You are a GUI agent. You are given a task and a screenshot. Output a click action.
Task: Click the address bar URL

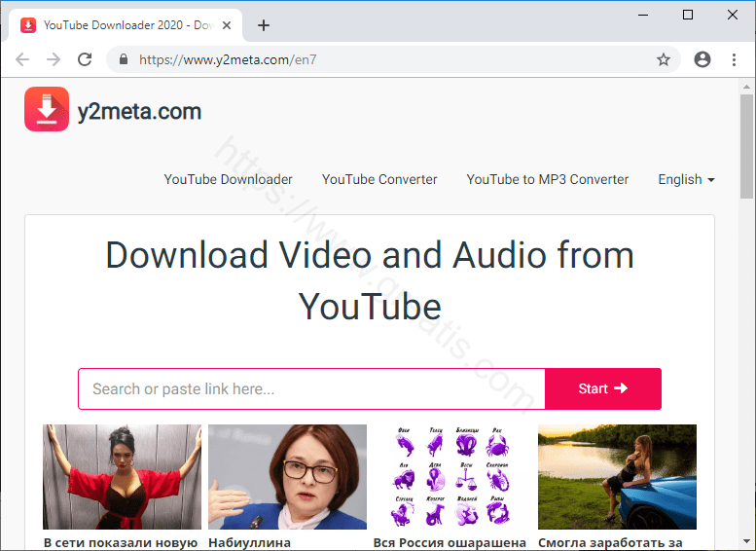tap(389, 59)
